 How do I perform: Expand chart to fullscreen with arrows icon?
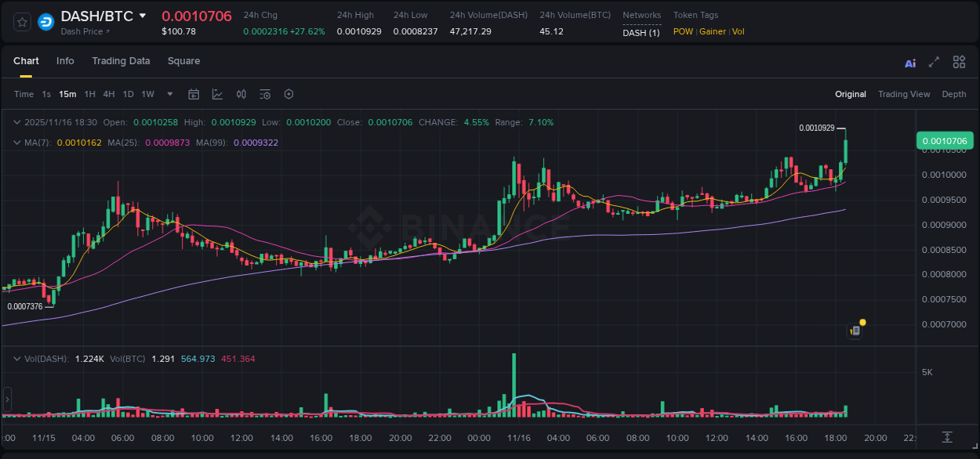(934, 62)
